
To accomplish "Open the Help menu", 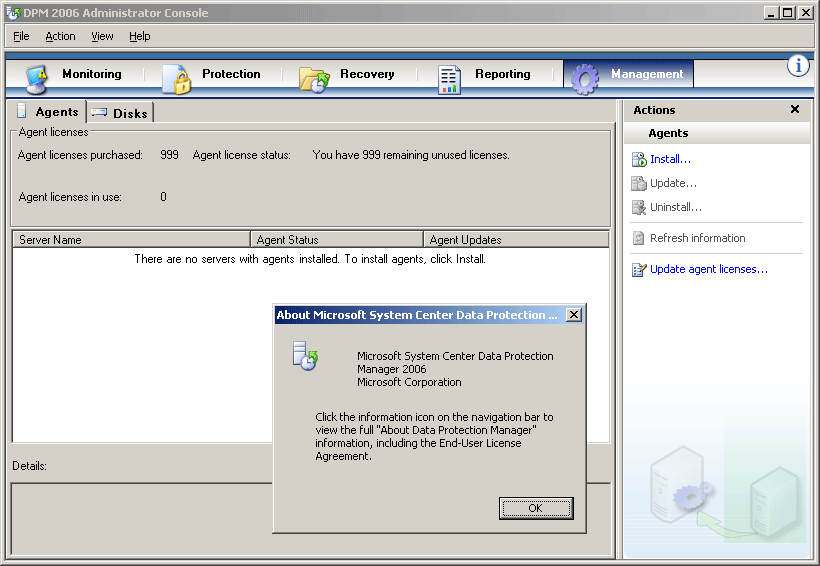I will point(140,36).
